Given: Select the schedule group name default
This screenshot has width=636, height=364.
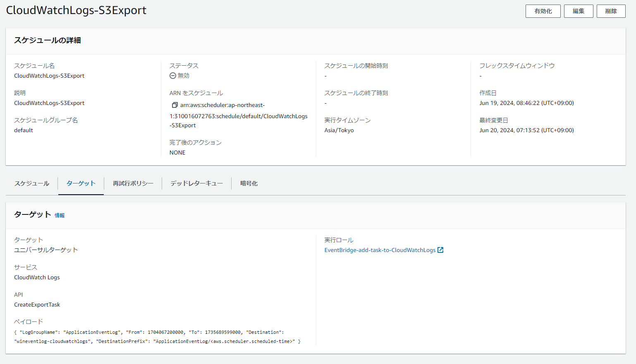Looking at the screenshot, I should pos(23,130).
